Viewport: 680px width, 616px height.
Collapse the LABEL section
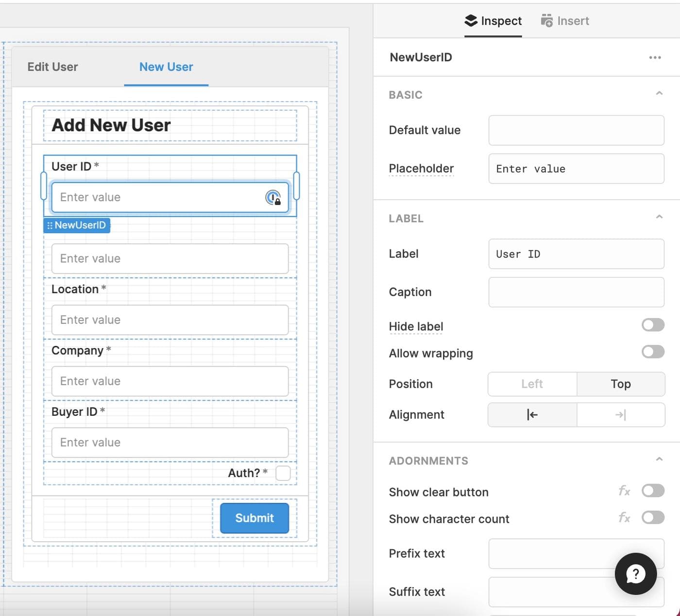click(659, 217)
